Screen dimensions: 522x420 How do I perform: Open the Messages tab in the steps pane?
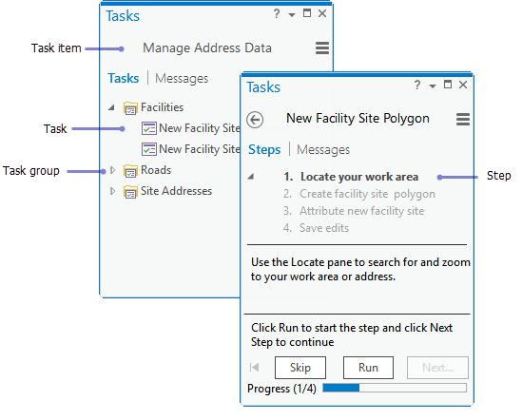tap(323, 149)
